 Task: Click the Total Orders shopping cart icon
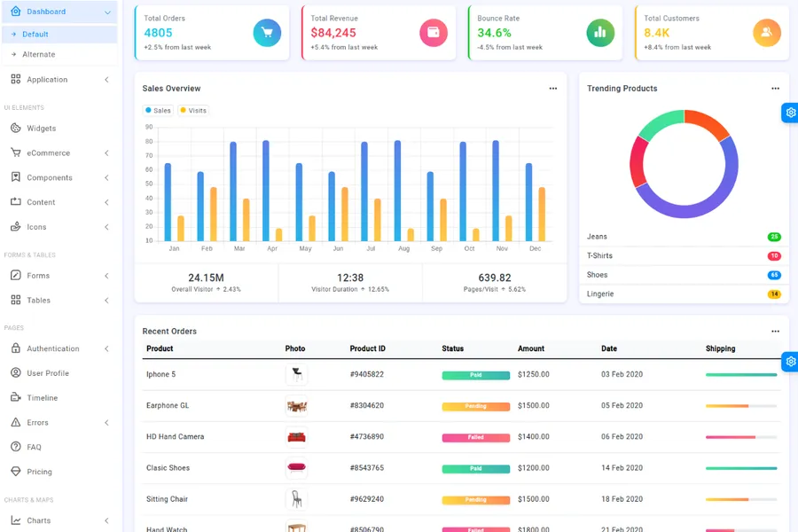[267, 33]
